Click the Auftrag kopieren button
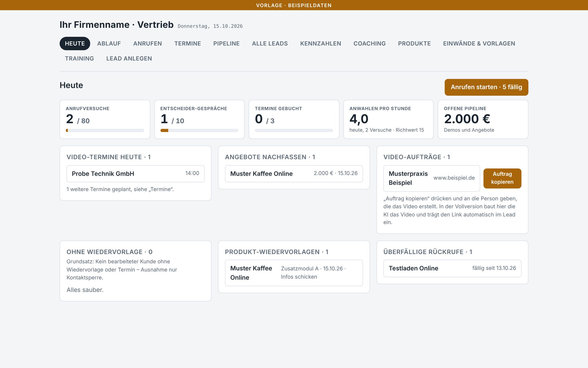Image resolution: width=588 pixels, height=368 pixels. (x=502, y=178)
